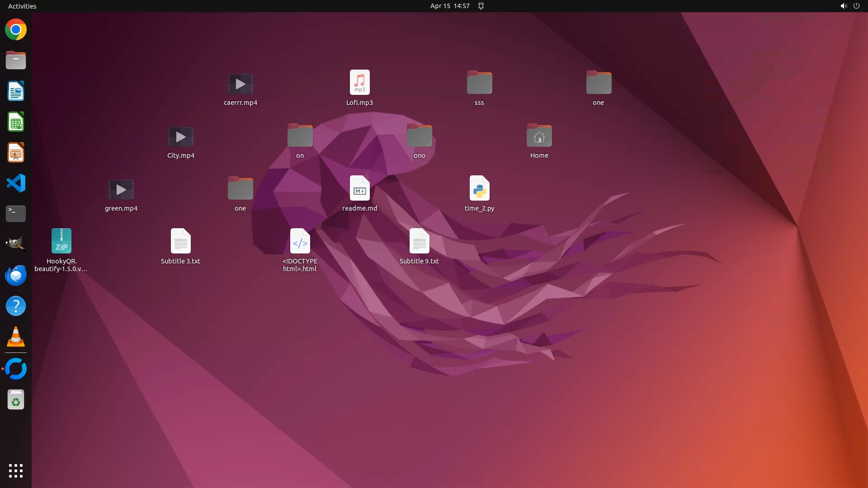
Task: Select the Home folder on the desktop
Action: [539, 136]
